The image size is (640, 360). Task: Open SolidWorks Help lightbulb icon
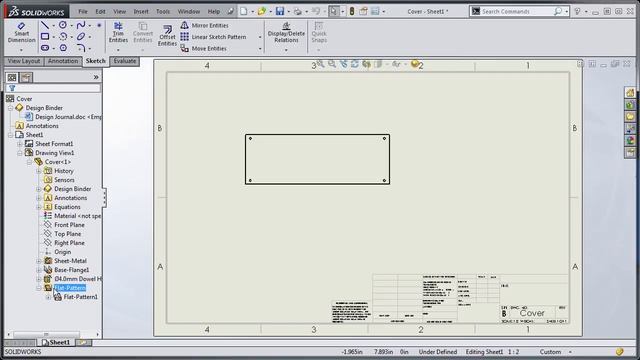point(577,11)
